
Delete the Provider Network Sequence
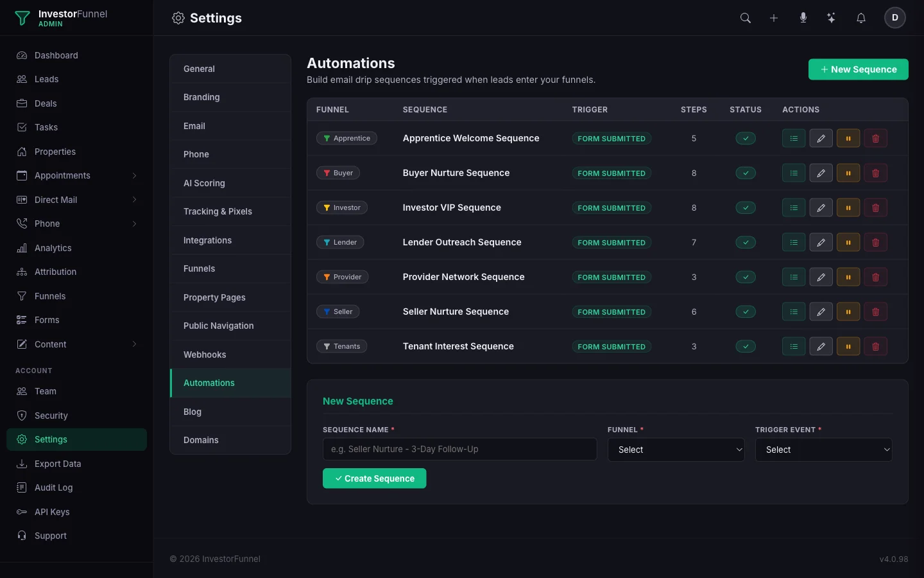[x=876, y=277]
